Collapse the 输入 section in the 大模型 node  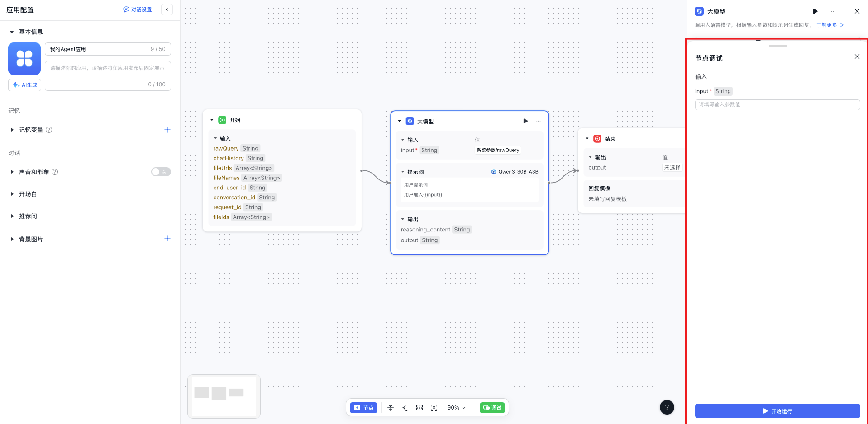(x=403, y=140)
